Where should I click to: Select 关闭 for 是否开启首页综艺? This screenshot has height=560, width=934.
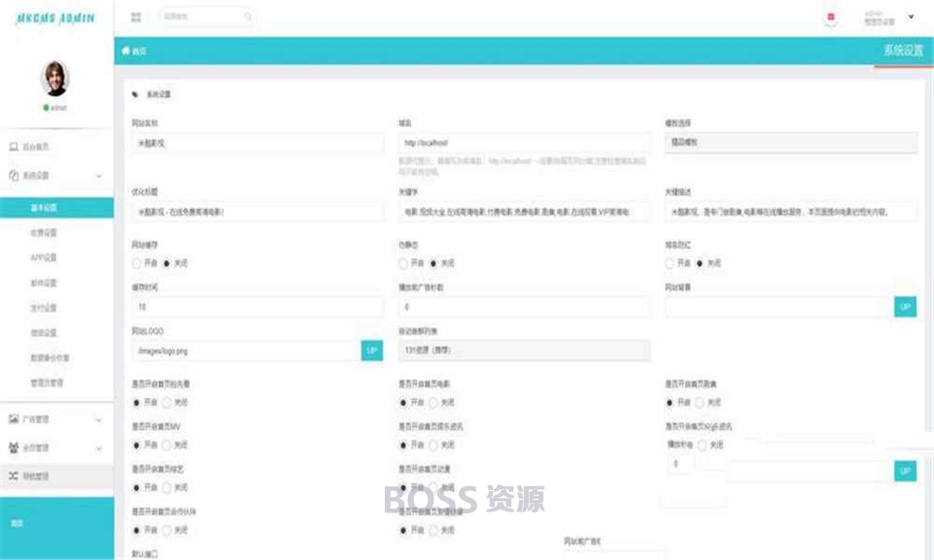click(167, 487)
